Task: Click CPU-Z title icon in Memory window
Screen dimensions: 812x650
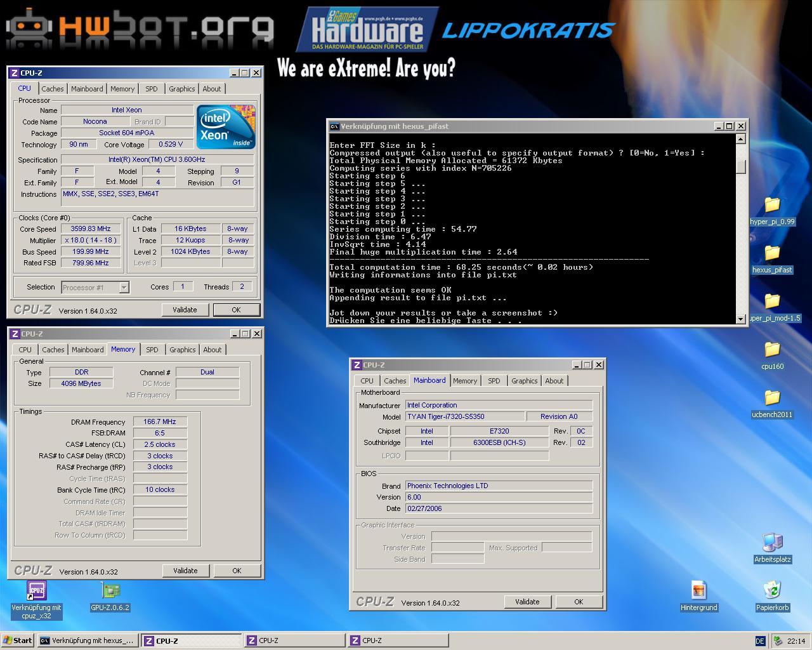Action: (x=15, y=334)
